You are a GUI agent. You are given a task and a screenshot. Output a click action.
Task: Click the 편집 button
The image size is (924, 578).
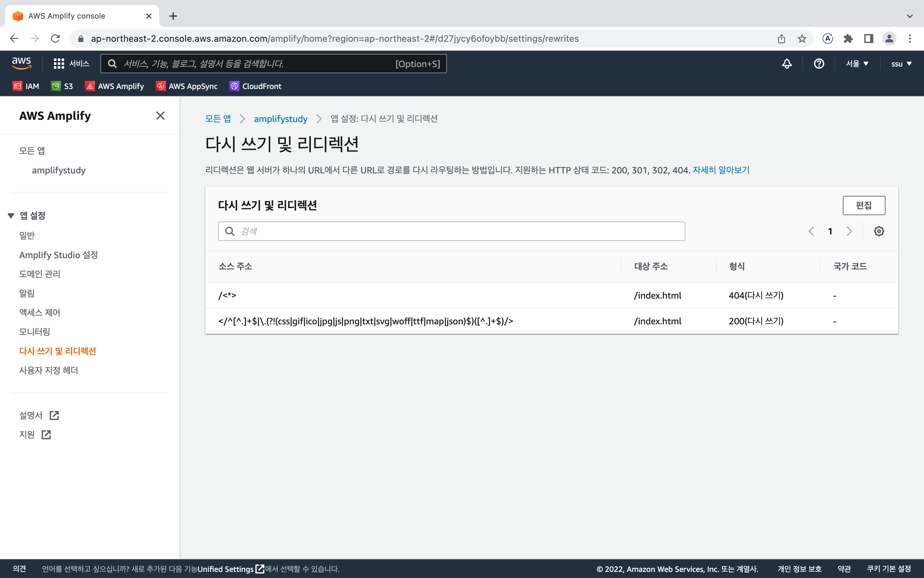(864, 205)
